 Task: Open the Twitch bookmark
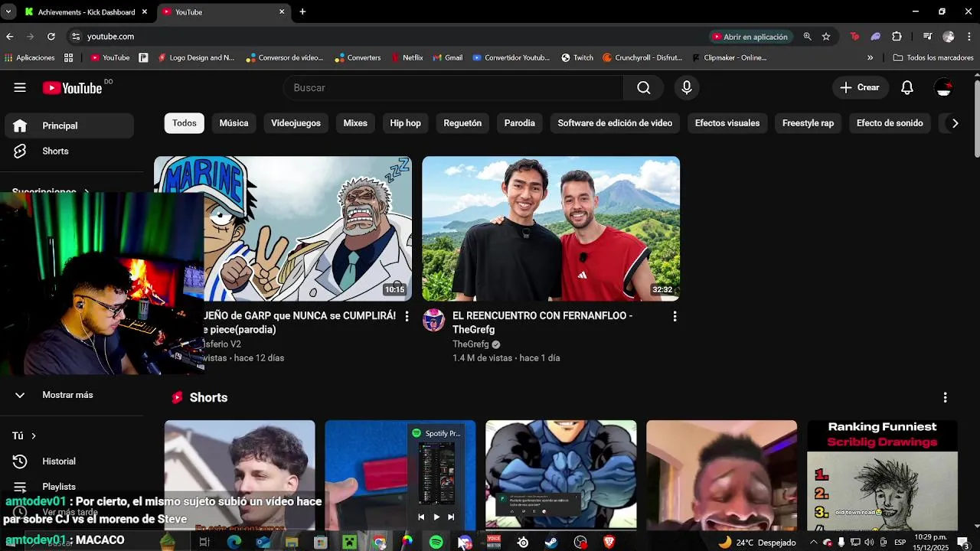coord(577,57)
